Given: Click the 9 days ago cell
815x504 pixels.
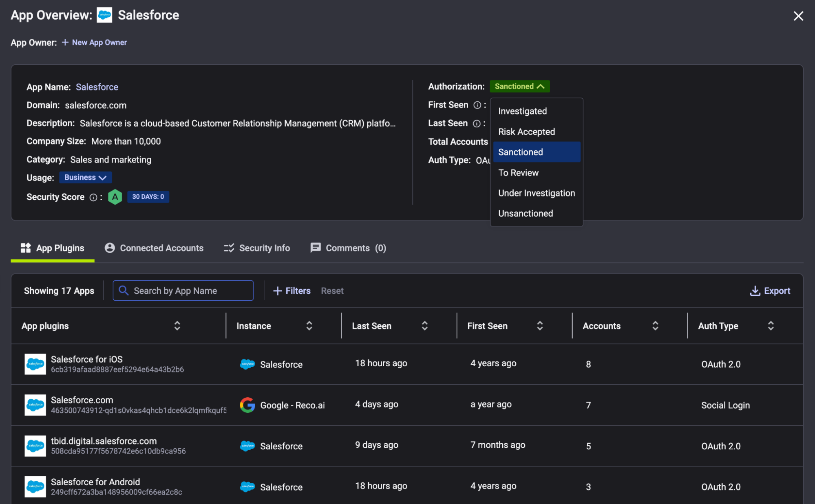Looking at the screenshot, I should (x=377, y=445).
